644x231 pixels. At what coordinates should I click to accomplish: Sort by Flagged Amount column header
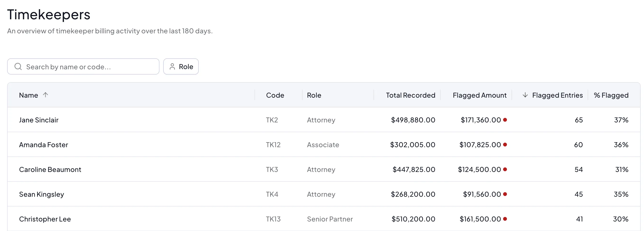pyautogui.click(x=480, y=95)
